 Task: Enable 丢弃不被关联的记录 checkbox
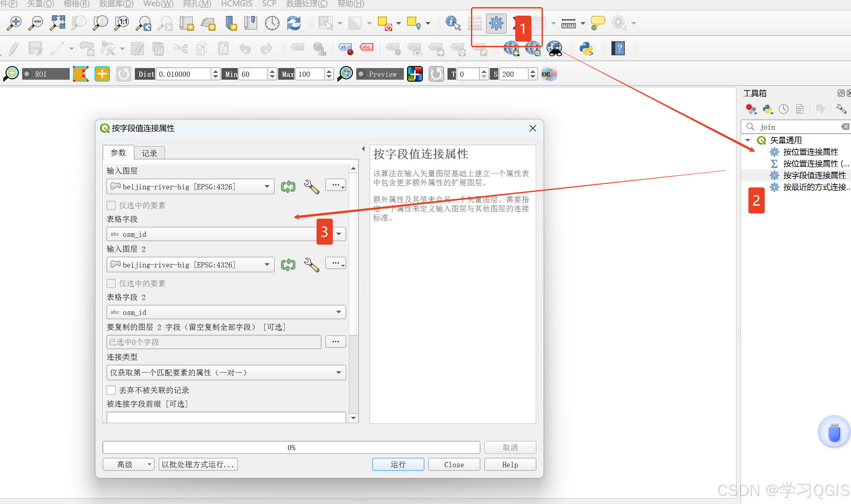(111, 390)
